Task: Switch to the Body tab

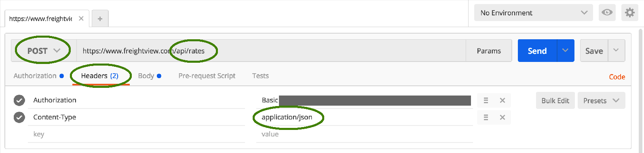Action: [150, 76]
